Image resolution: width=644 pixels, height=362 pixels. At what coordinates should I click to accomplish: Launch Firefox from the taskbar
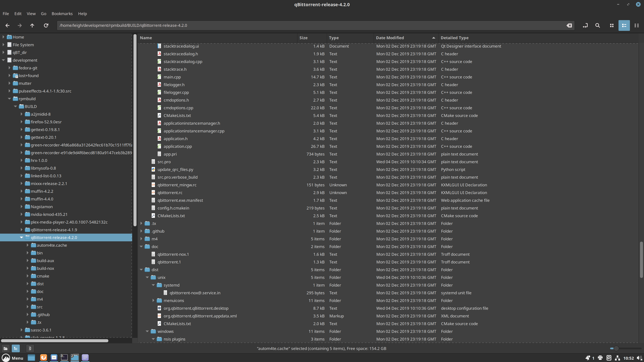43,357
